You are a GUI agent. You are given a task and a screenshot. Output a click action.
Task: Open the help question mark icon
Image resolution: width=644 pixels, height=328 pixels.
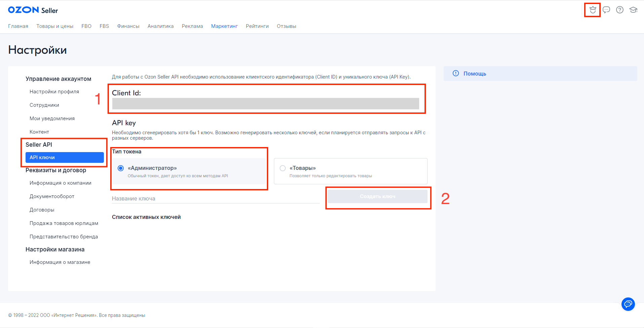[620, 10]
